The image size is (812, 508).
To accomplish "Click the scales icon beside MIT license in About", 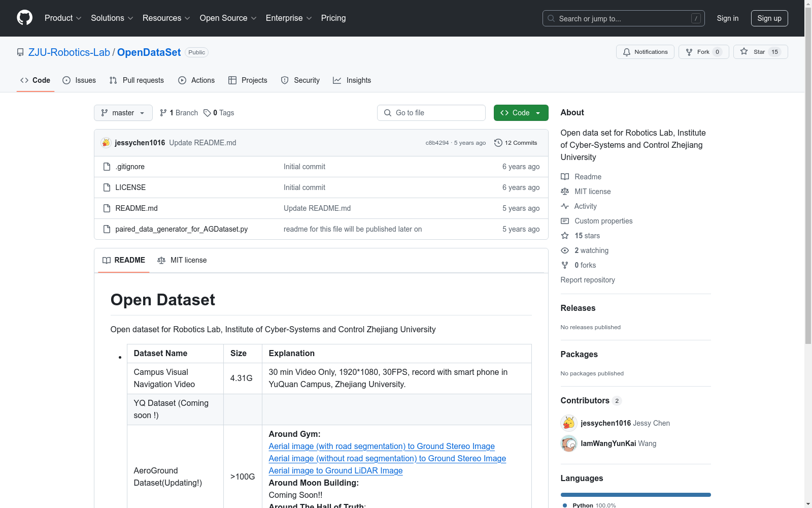I will [565, 192].
